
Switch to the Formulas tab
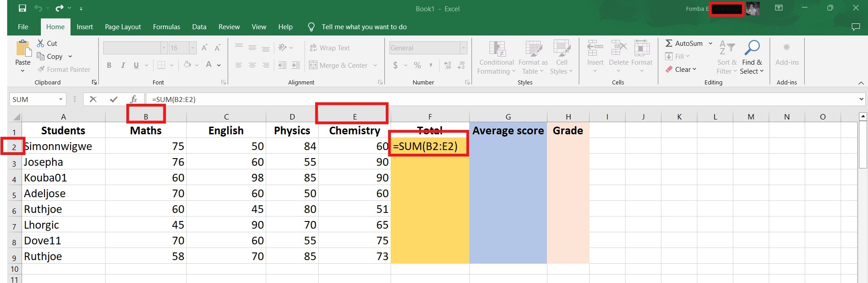pyautogui.click(x=166, y=27)
